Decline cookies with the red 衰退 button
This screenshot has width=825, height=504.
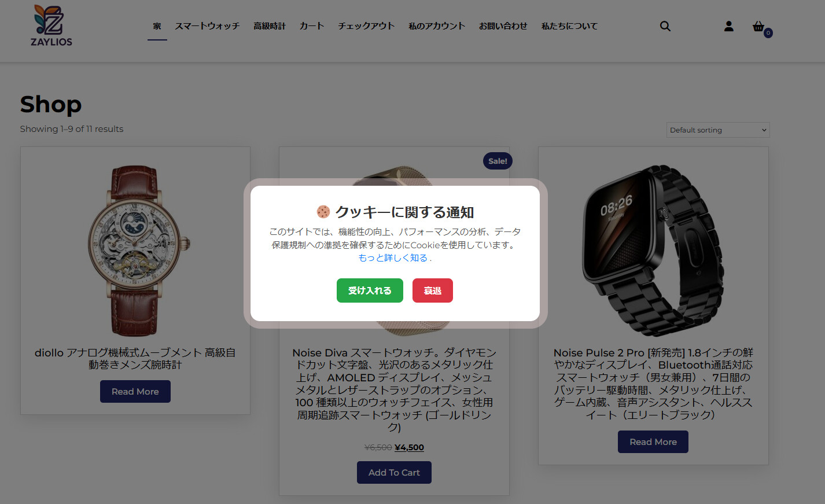[x=433, y=290]
